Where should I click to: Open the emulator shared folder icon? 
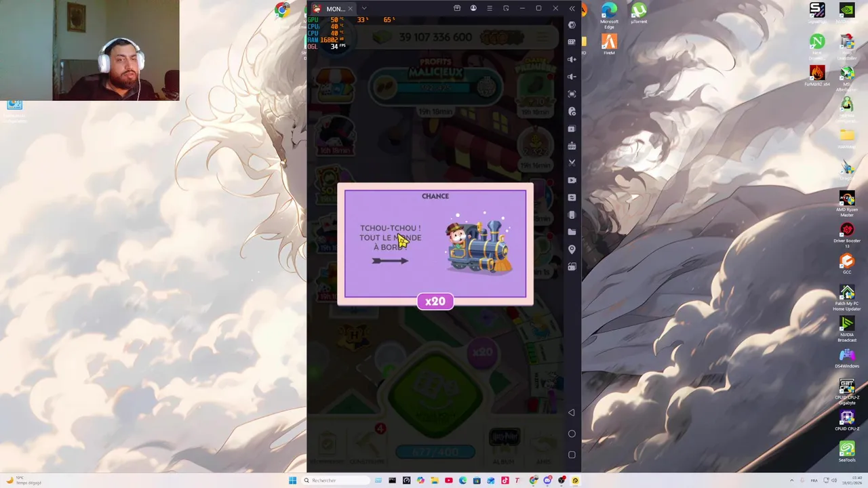[572, 232]
